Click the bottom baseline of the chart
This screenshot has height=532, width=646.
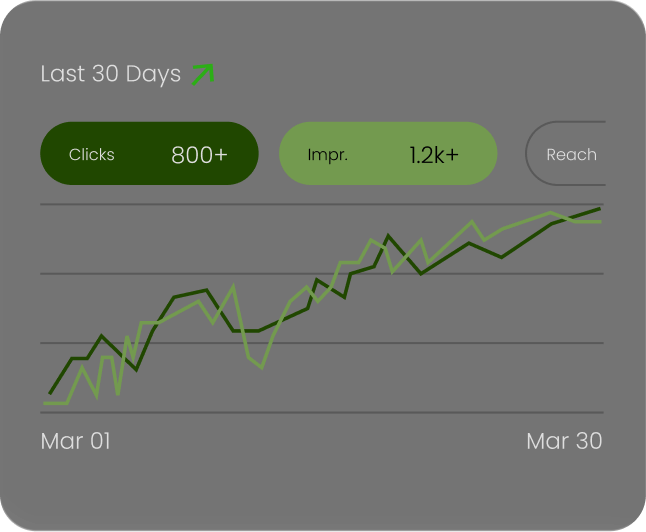pyautogui.click(x=322, y=412)
